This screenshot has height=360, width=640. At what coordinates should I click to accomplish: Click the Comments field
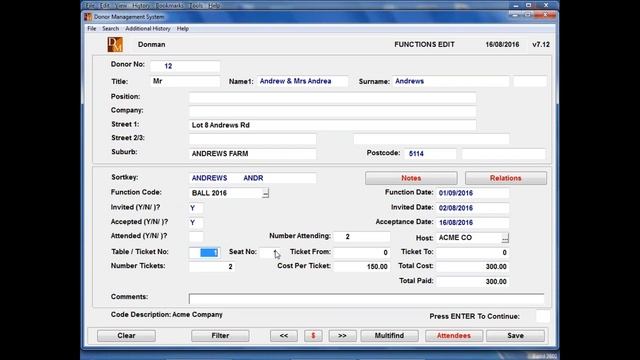[366, 299]
